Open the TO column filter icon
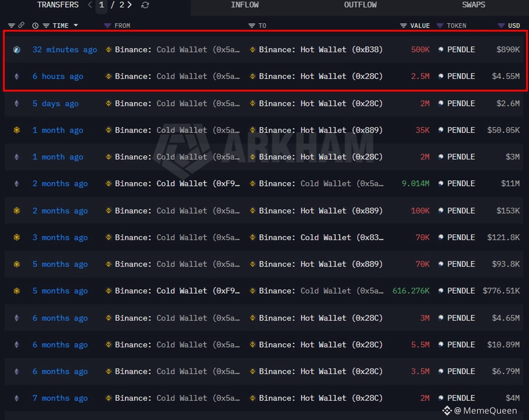The width and height of the screenshot is (529, 420). click(x=252, y=26)
